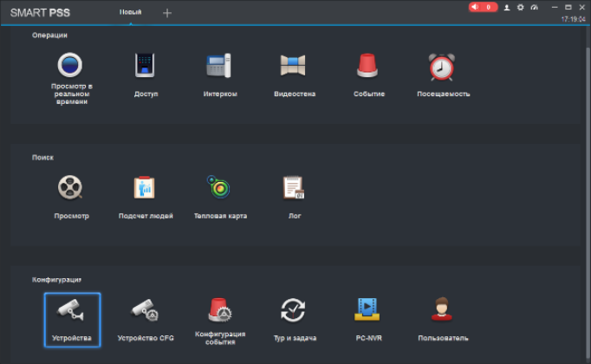
Task: Switch to the Новый tab
Action: (130, 12)
